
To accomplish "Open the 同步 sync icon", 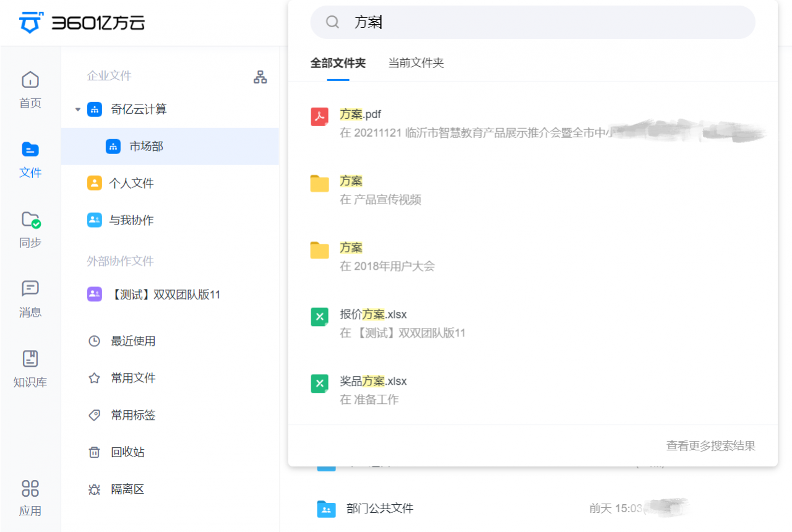I will click(x=30, y=229).
